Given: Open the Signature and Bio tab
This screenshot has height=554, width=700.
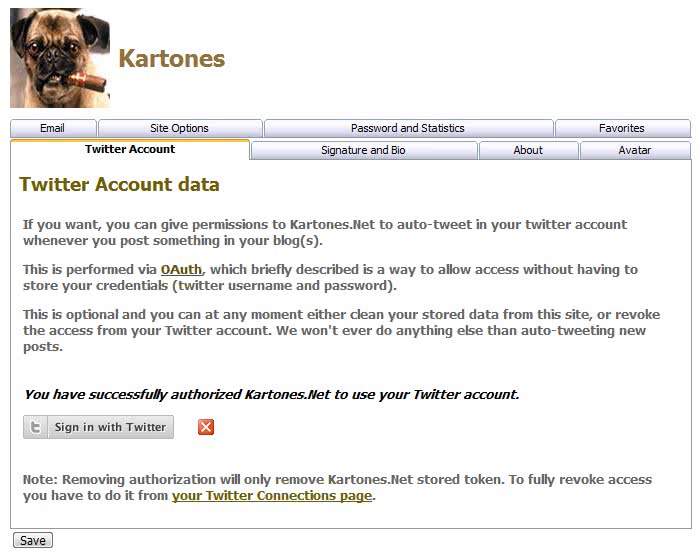Looking at the screenshot, I should (363, 150).
